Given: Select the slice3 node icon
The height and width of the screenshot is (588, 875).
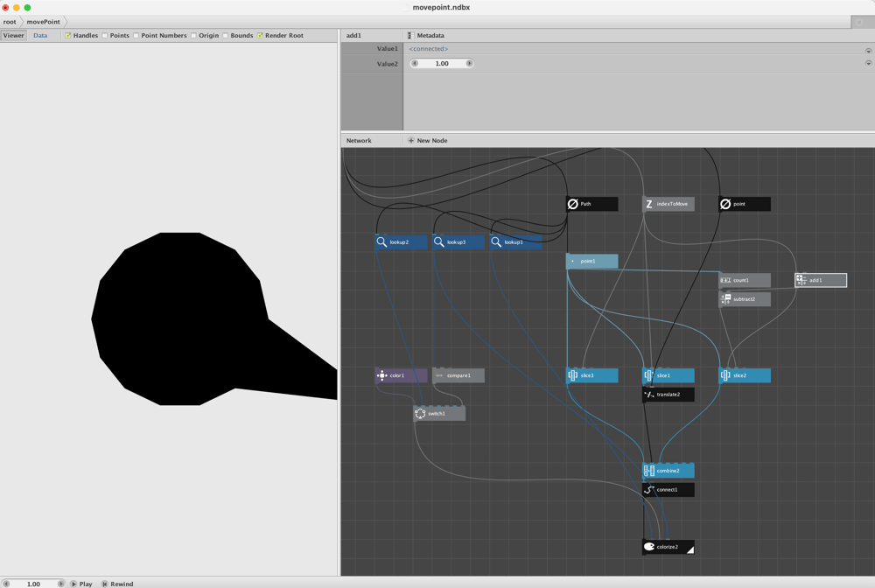Looking at the screenshot, I should tap(572, 375).
